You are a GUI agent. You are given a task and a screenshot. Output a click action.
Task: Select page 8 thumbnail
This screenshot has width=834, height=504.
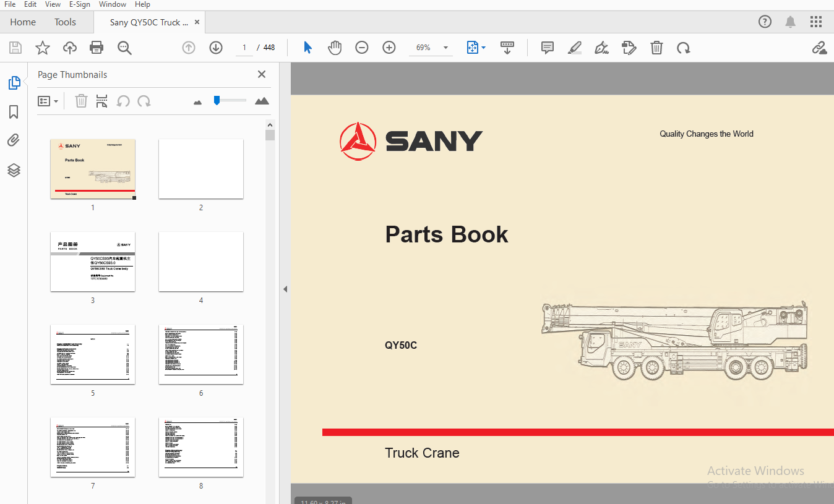click(x=201, y=447)
